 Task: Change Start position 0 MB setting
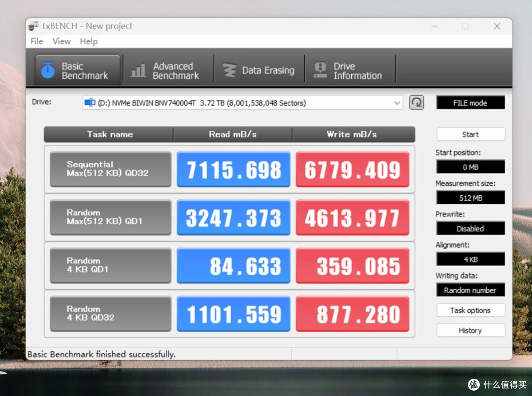470,167
